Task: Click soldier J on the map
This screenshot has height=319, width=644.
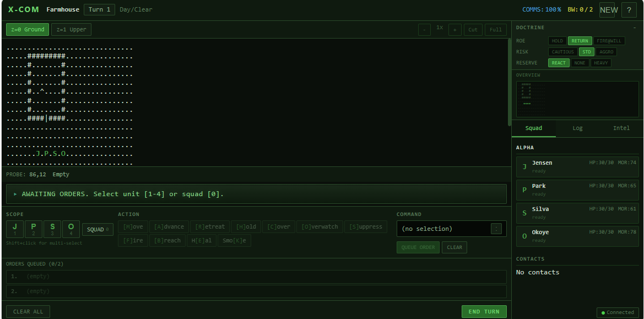Action: click(x=38, y=154)
